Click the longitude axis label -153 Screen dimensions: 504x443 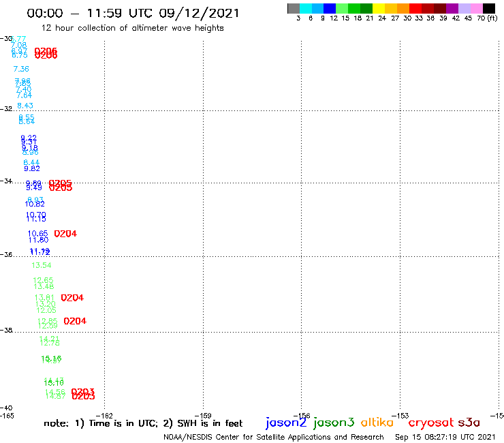(400, 416)
